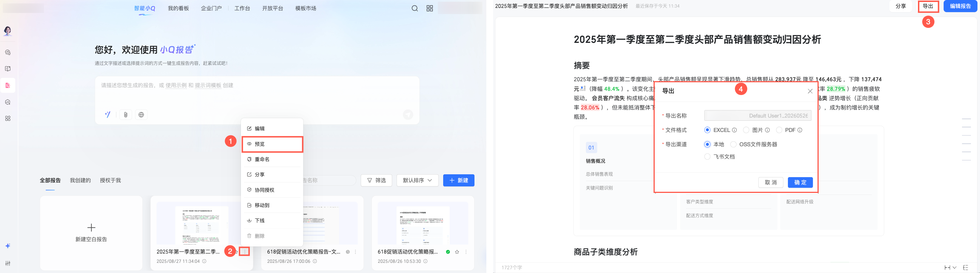Choose 协同授权 in the context menu
This screenshot has width=980, height=273.
click(272, 190)
